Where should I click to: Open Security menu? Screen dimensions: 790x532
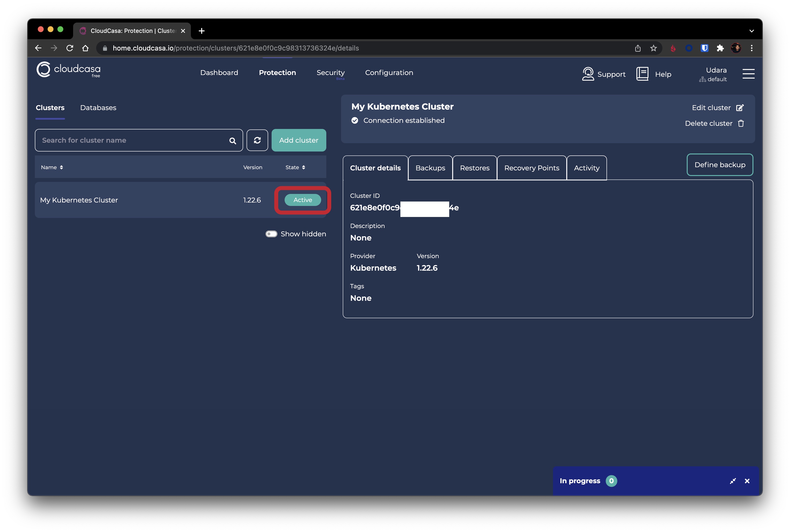pyautogui.click(x=330, y=73)
